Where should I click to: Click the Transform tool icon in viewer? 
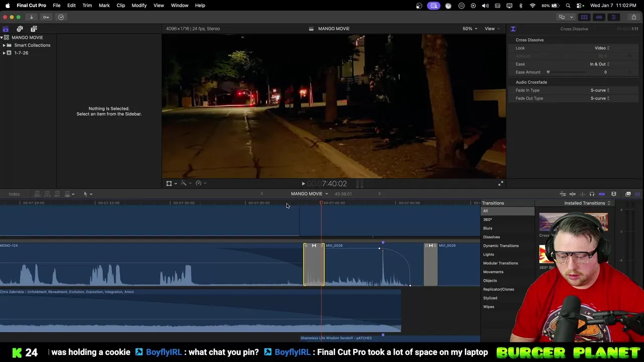tap(169, 184)
